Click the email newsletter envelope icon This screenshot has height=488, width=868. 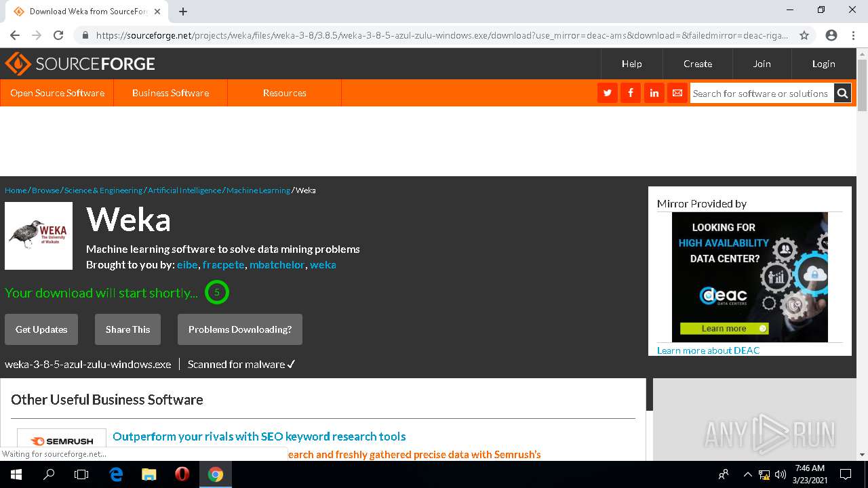click(677, 93)
